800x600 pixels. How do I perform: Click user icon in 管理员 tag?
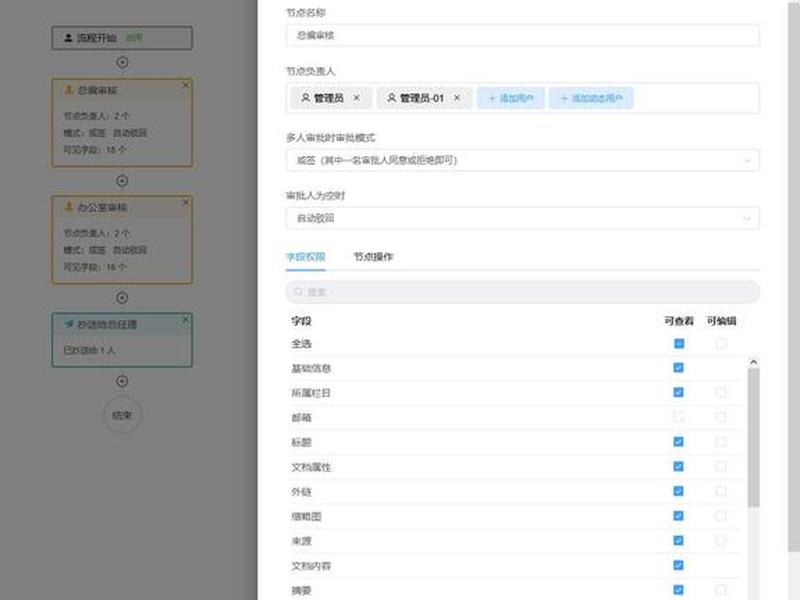(x=305, y=97)
